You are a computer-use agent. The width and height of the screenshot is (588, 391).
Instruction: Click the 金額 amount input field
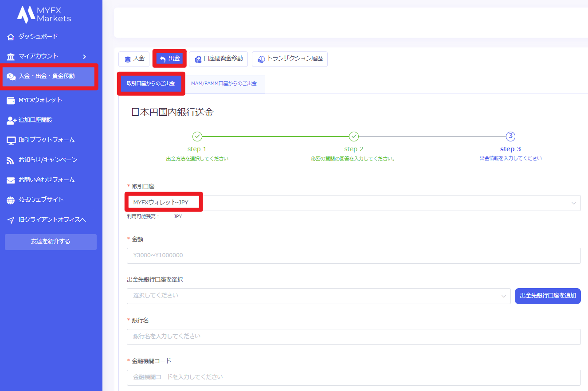[354, 256]
